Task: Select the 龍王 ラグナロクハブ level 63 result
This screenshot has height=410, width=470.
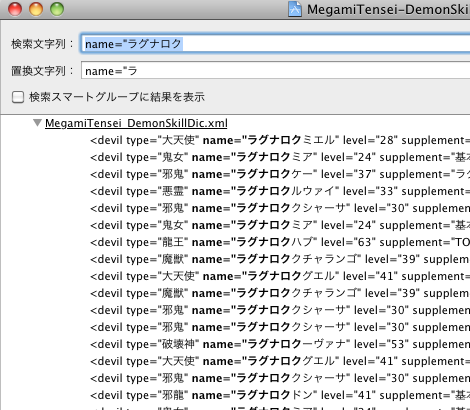Action: click(280, 242)
